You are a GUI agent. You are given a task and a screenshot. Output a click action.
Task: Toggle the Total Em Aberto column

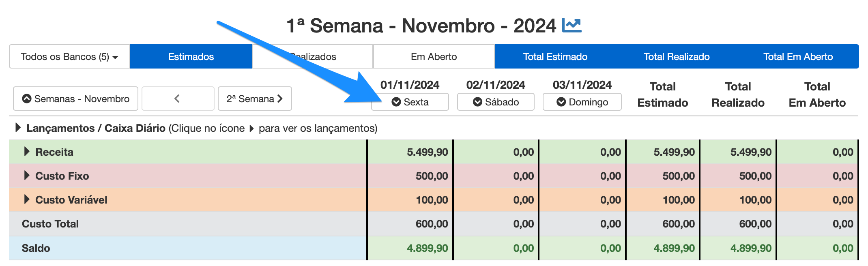click(798, 56)
